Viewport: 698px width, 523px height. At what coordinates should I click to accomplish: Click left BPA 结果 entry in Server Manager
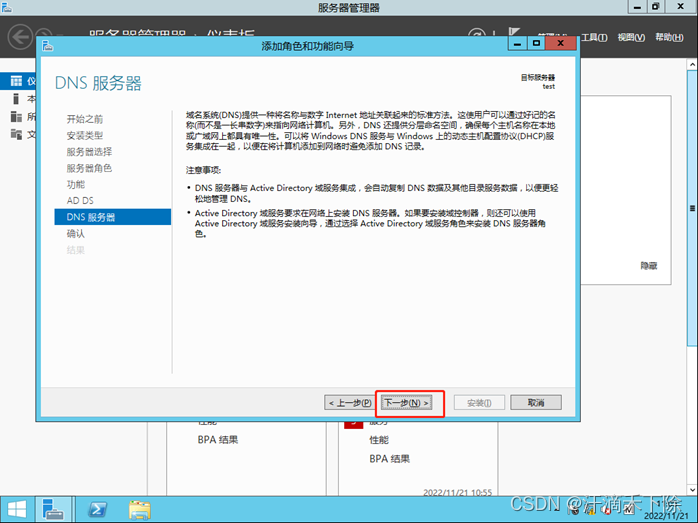pyautogui.click(x=218, y=440)
